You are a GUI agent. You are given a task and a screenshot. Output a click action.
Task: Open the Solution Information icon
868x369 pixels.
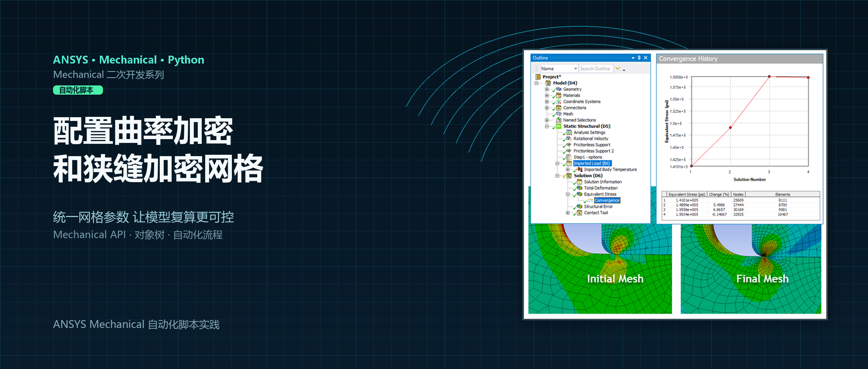[x=580, y=182]
